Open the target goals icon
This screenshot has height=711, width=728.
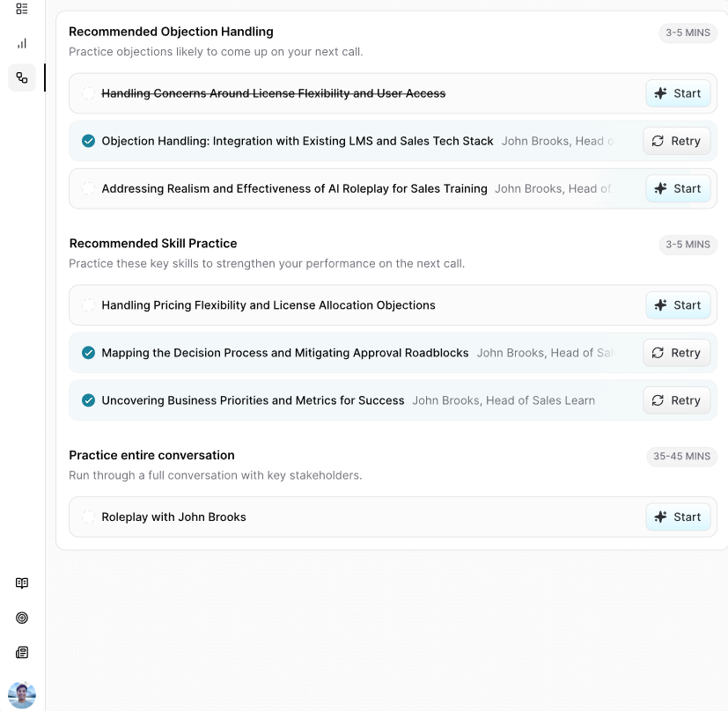[22, 618]
